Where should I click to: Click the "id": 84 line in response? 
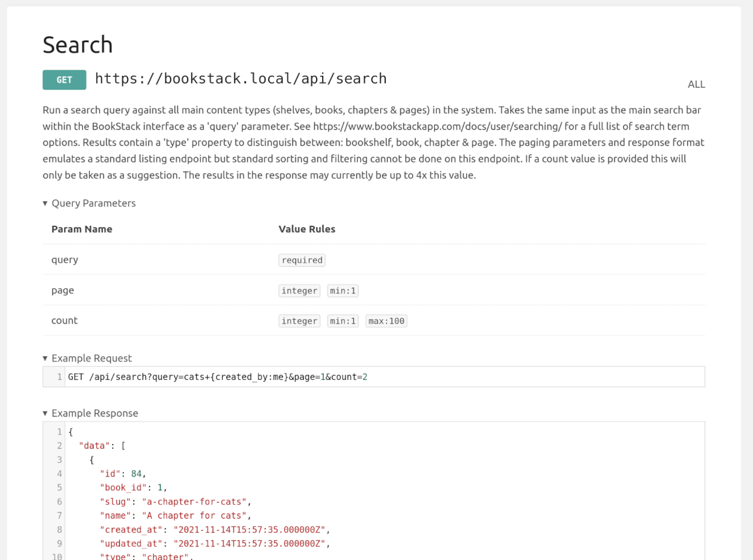pyautogui.click(x=123, y=473)
